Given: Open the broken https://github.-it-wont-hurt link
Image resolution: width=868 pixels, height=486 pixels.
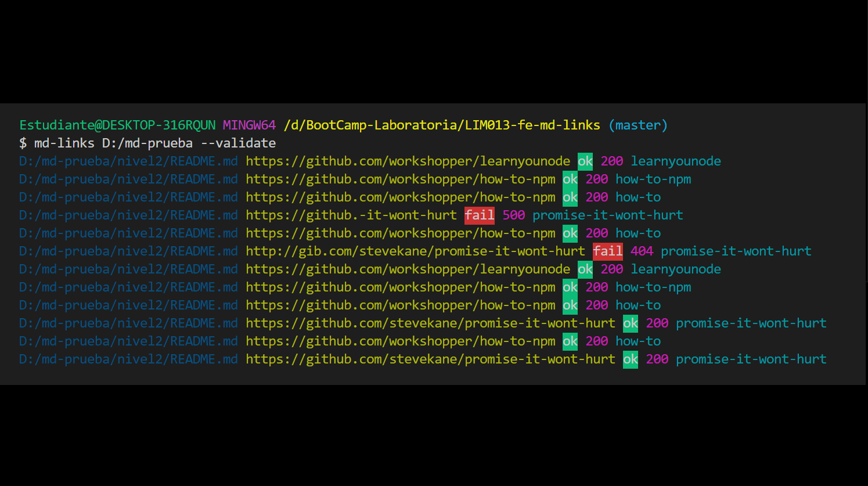Looking at the screenshot, I should [351, 215].
